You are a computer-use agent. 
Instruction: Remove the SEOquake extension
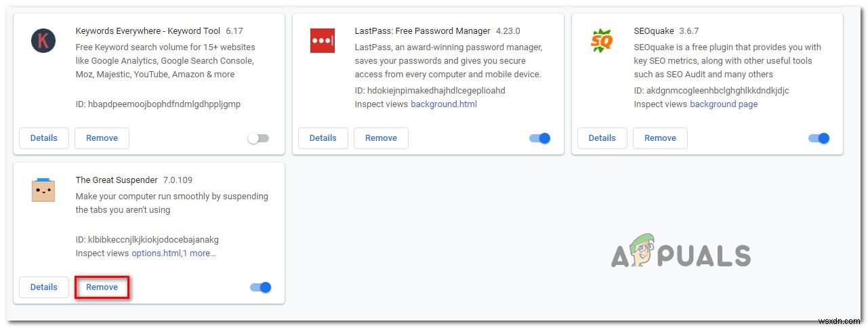click(660, 138)
